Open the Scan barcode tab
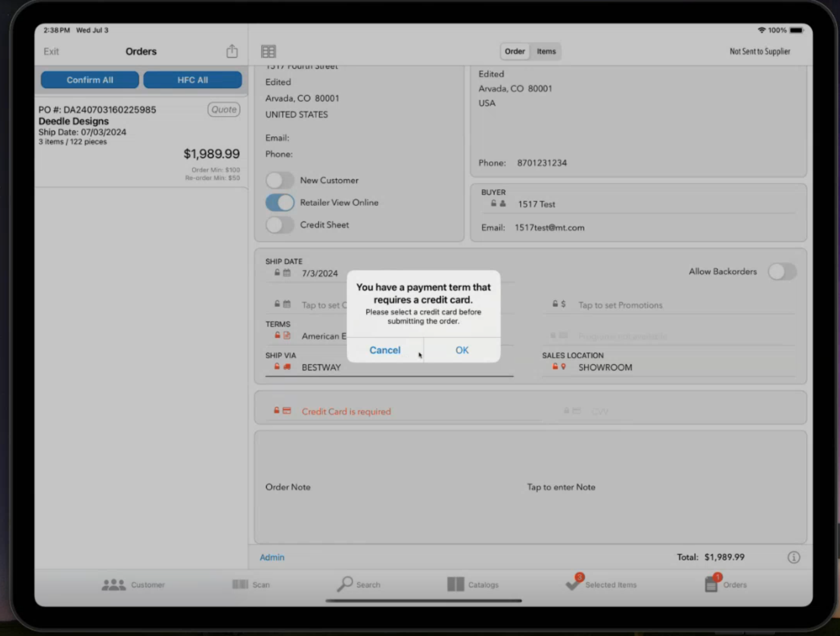840x636 pixels. click(x=251, y=584)
